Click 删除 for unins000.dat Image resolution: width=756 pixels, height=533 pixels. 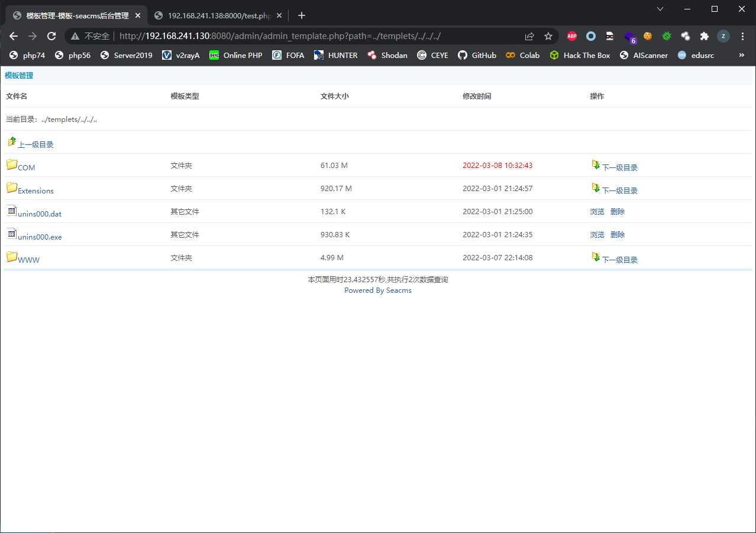pos(618,211)
